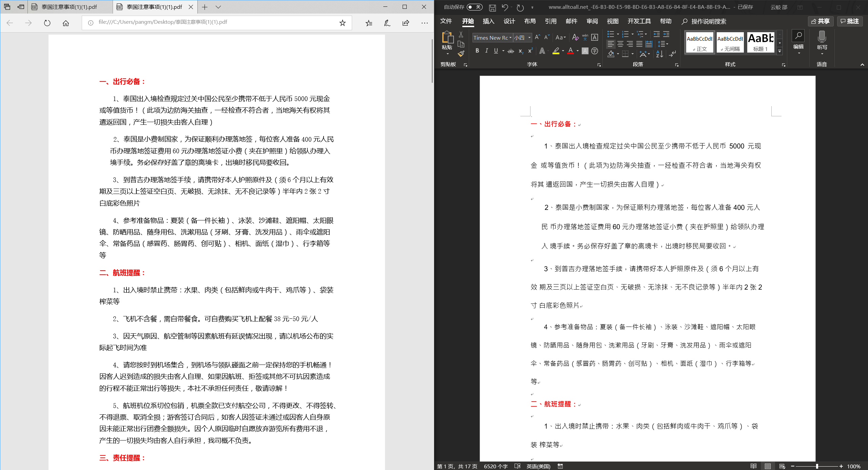Image resolution: width=868 pixels, height=470 pixels.
Task: Switch to Web Layout view in status bar
Action: [782, 466]
